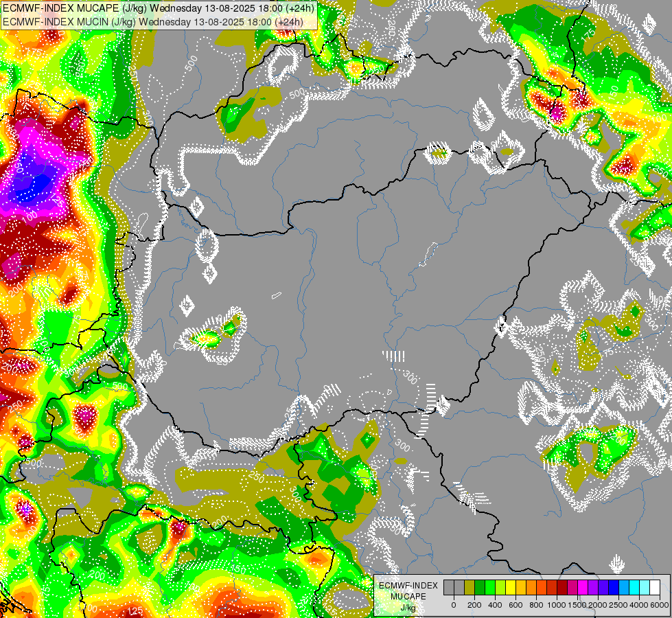Click the olive swatch in the MUCAPE legend
The height and width of the screenshot is (618, 672).
coord(470,587)
